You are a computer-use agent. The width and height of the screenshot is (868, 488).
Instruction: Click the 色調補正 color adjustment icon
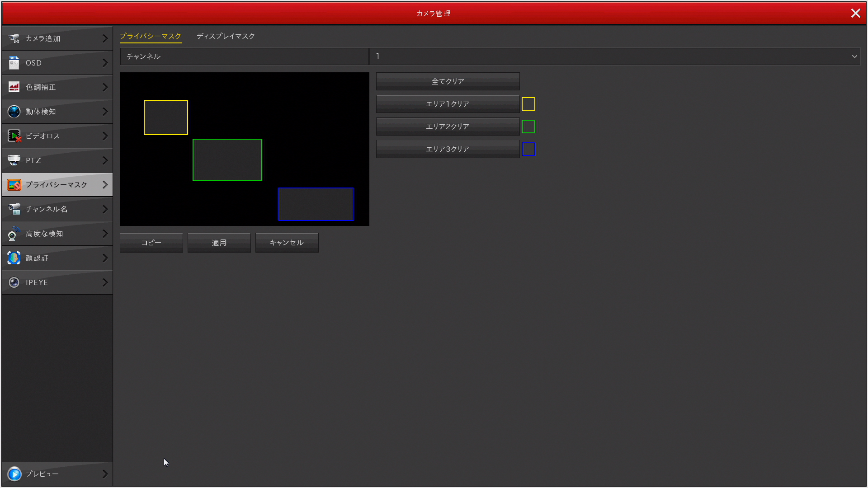pos(14,87)
